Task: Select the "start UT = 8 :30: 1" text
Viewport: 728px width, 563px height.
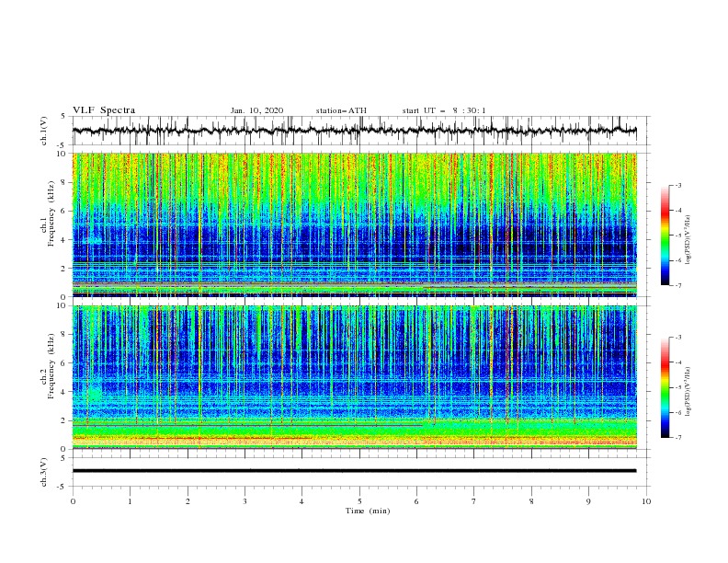Action: (444, 110)
